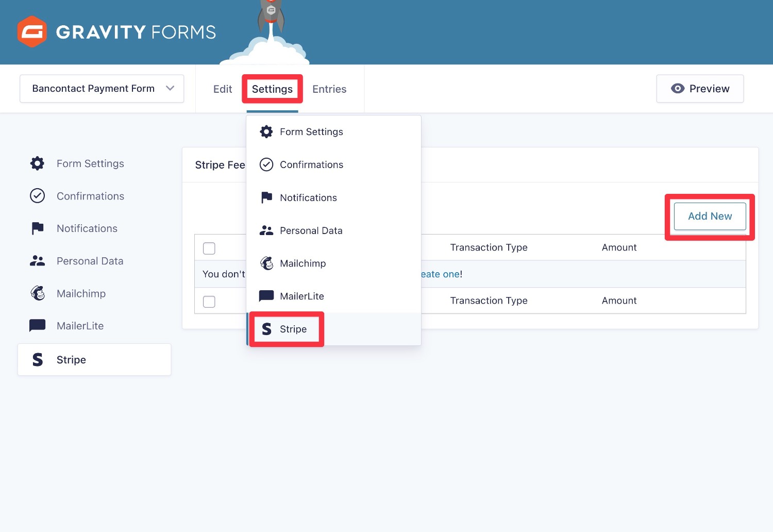Click the checkmark icon beside sidebar Confirmations
Screen dimensions: 773x532
(x=37, y=196)
